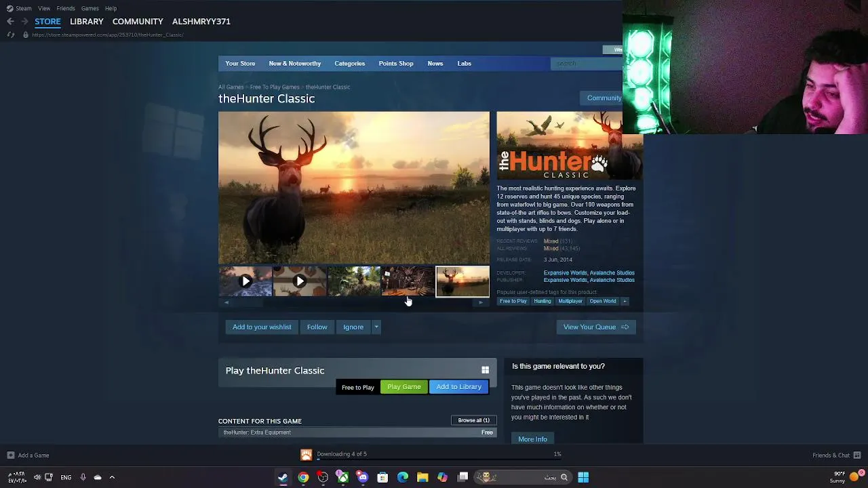This screenshot has height=488, width=868.
Task: Click the Steam forward navigation arrow
Action: (24, 22)
